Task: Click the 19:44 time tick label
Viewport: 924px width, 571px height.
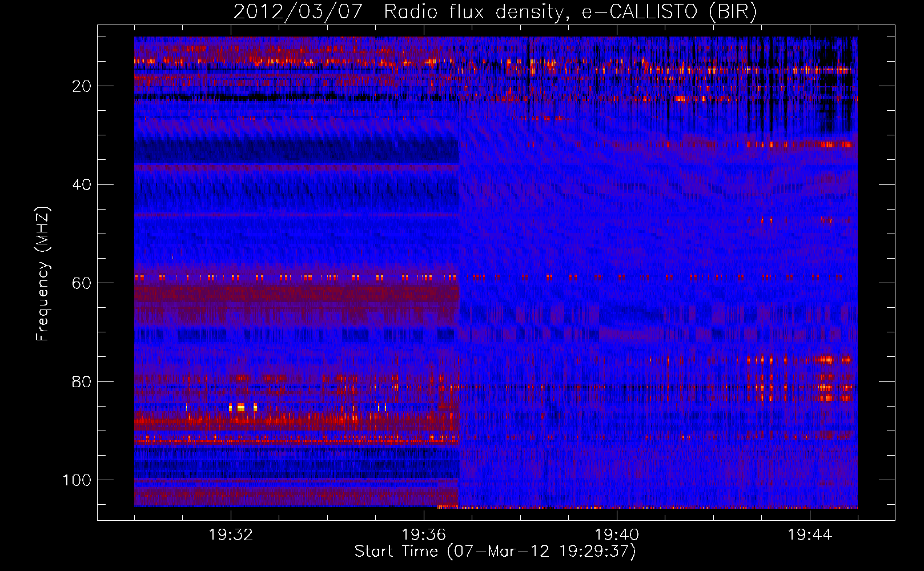Action: (810, 535)
